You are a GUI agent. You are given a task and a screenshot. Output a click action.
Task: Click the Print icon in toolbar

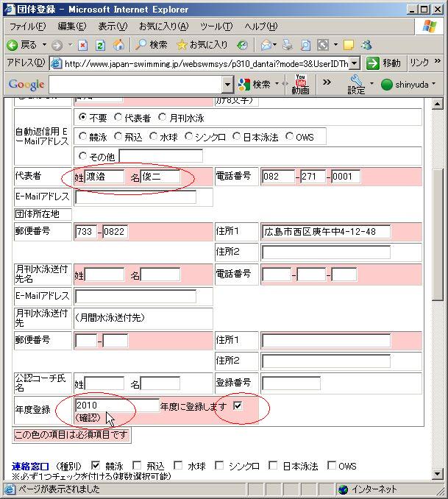pos(287,45)
